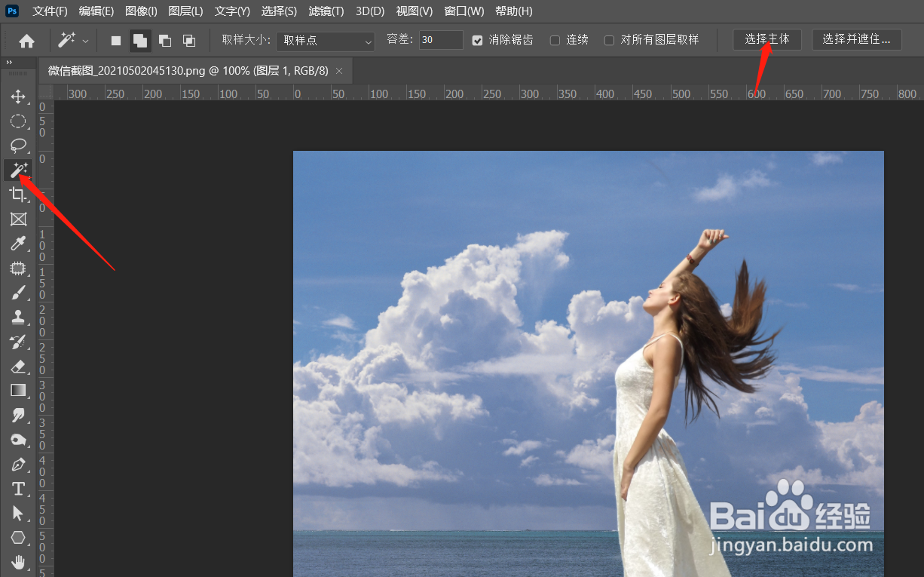Select the Sponge tool
This screenshot has height=577, width=924.
point(18,439)
